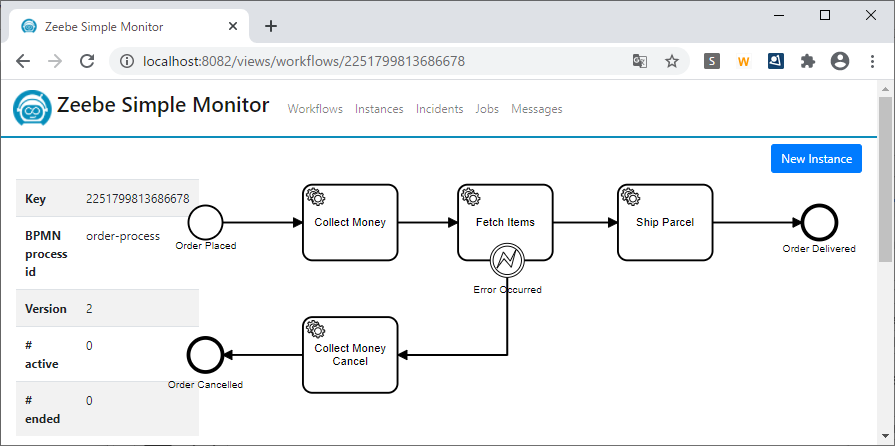Click gear icon on Fetch Items task

pos(471,196)
